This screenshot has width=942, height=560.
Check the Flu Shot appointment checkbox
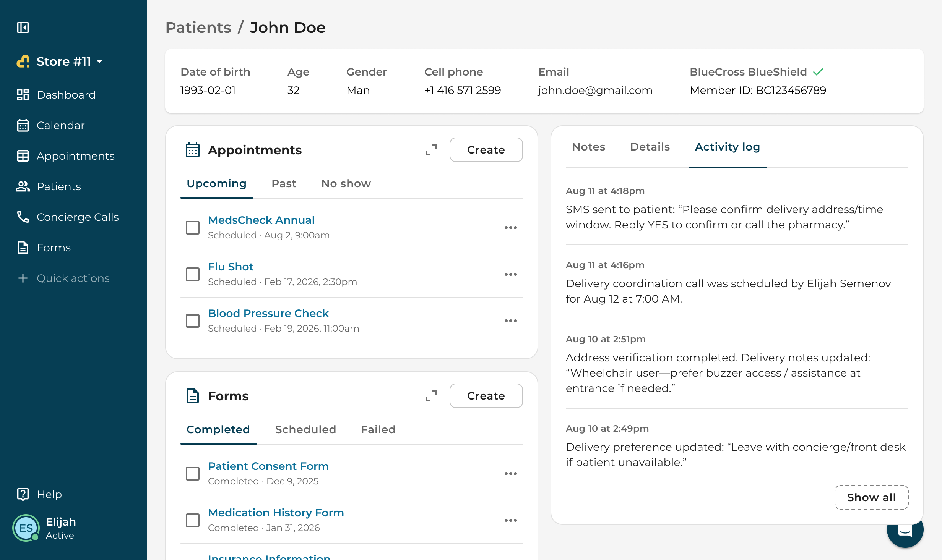pyautogui.click(x=193, y=274)
